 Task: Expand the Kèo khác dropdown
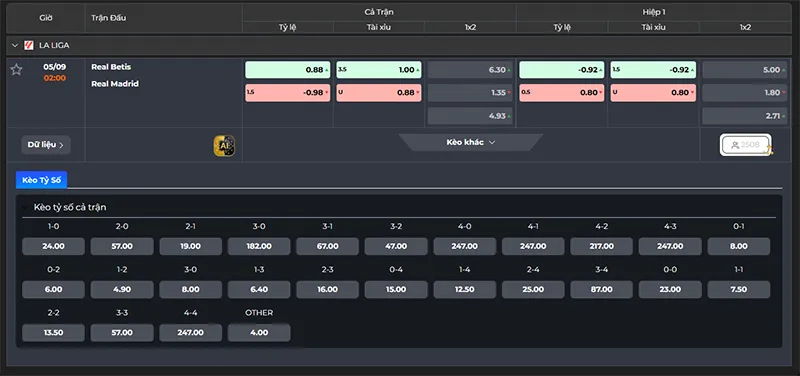tap(470, 142)
